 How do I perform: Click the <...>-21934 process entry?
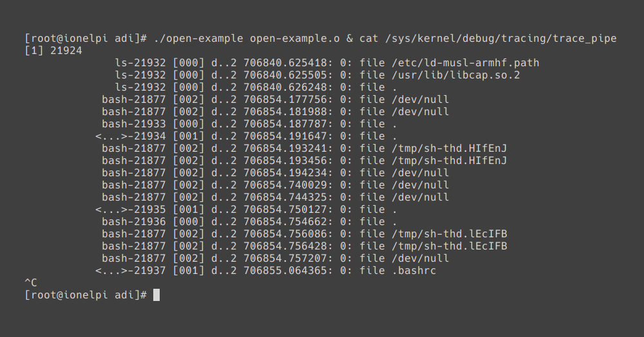tap(131, 136)
